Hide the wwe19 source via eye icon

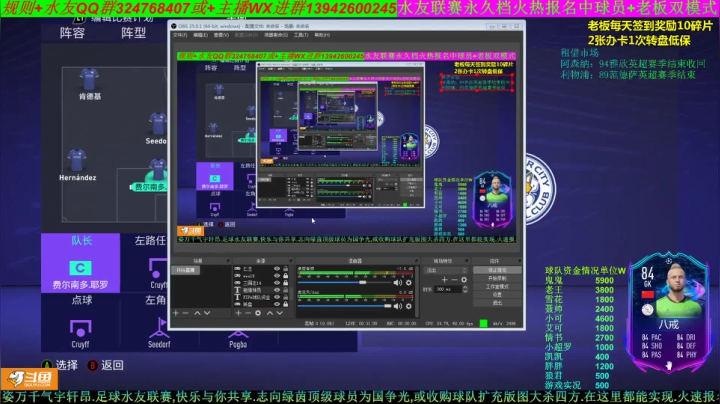[x=277, y=276]
